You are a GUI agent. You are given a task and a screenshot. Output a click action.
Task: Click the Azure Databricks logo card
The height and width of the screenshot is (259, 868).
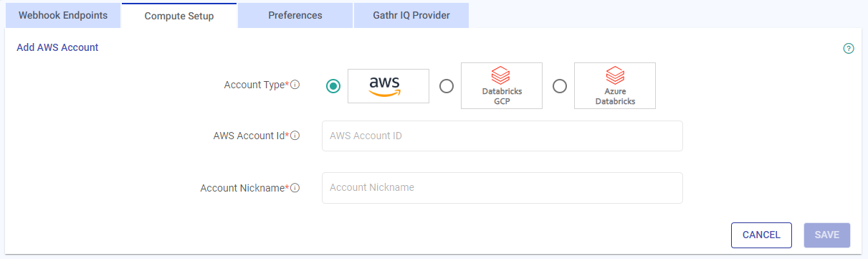point(615,86)
